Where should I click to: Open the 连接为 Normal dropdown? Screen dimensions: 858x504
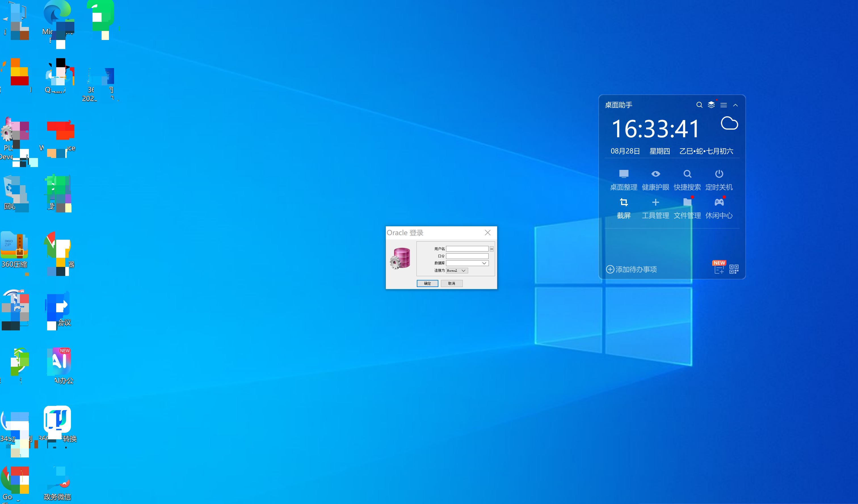tap(457, 271)
